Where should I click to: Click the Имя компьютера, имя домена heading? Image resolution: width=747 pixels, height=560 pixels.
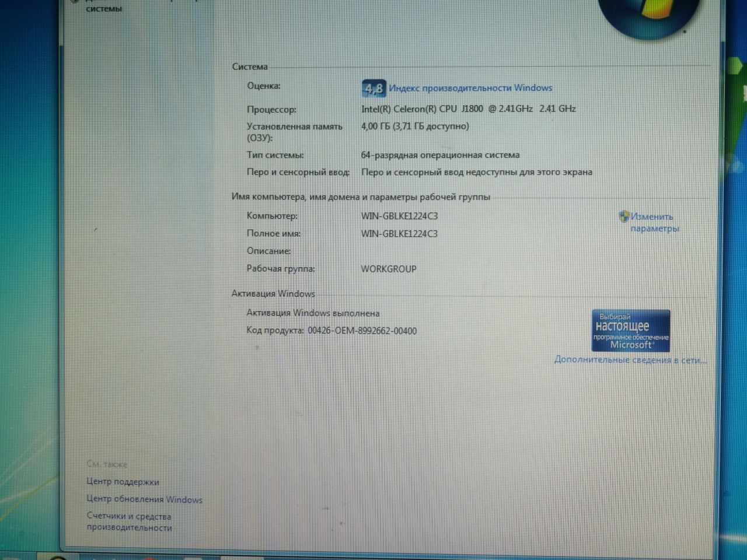[x=361, y=197]
